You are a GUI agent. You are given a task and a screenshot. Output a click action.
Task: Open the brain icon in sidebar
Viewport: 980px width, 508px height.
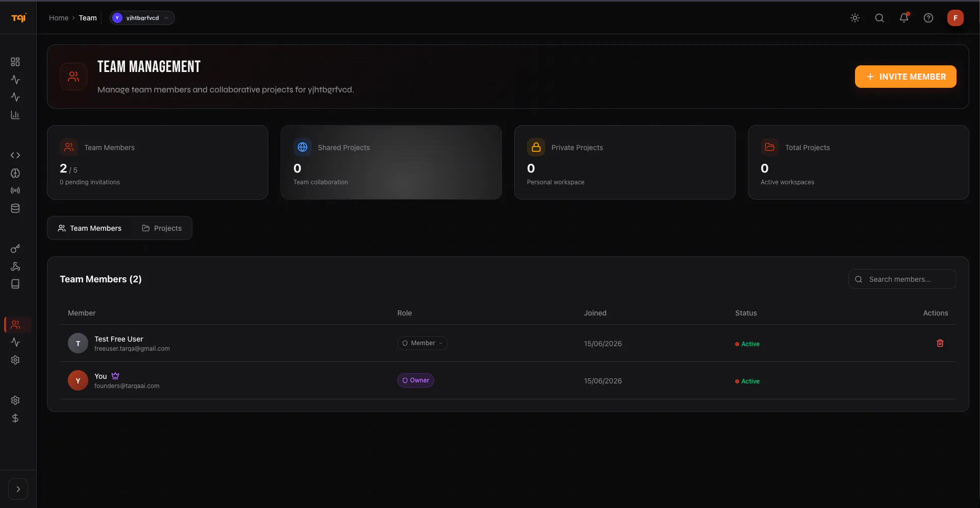pos(15,173)
